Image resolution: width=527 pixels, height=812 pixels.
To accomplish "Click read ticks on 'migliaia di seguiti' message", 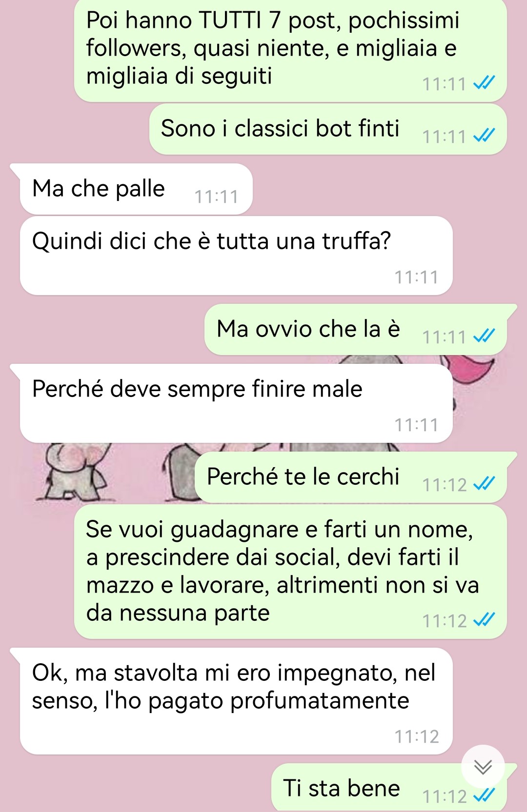I will pyautogui.click(x=485, y=83).
